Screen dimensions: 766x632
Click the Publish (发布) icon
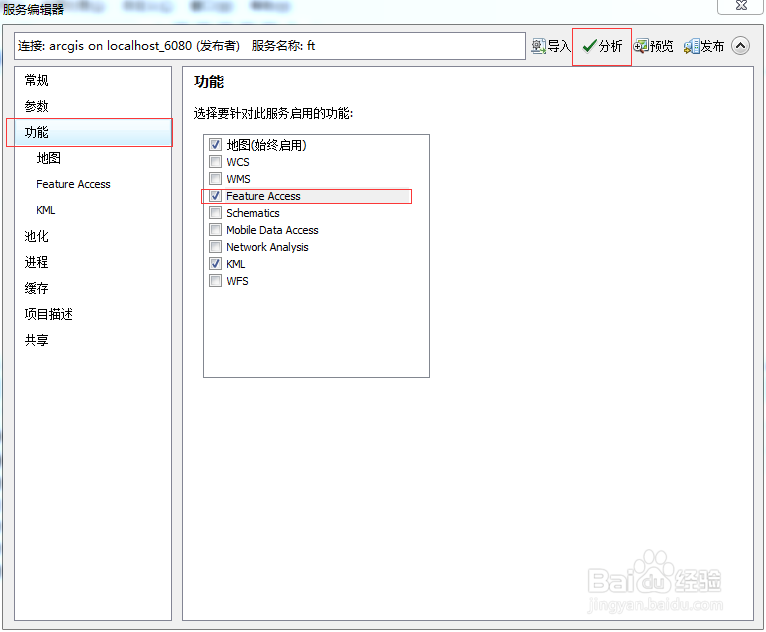click(691, 46)
